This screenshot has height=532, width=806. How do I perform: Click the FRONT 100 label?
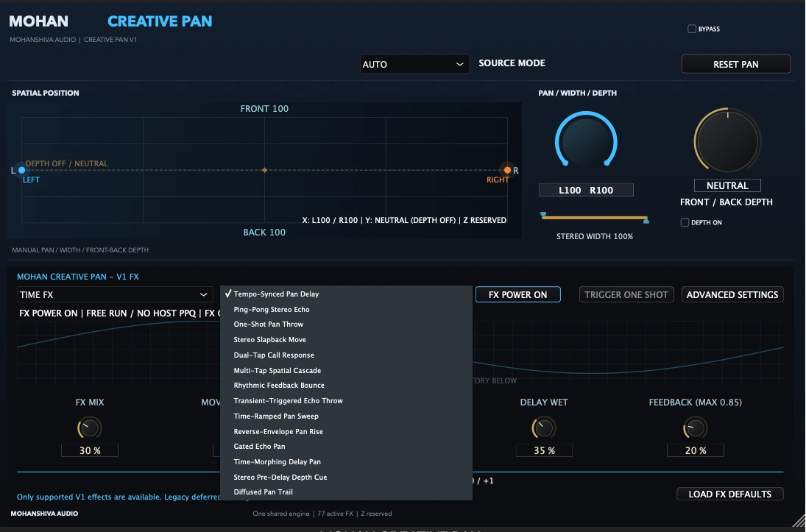coord(265,108)
